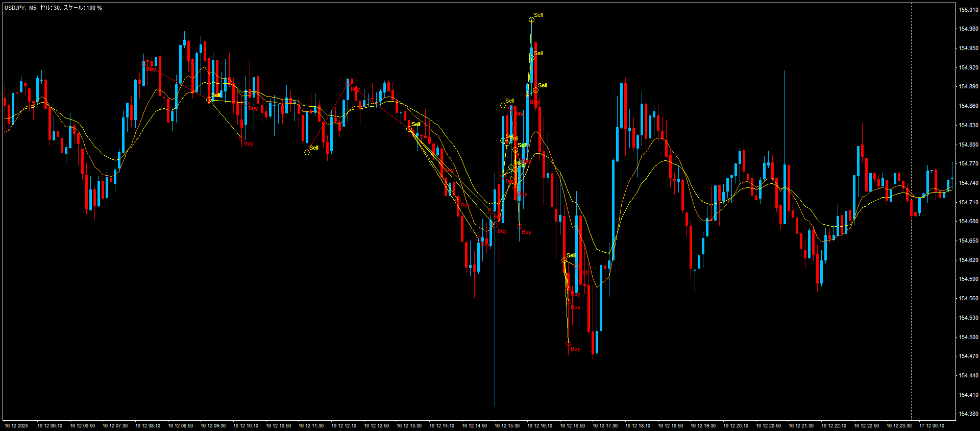The height and width of the screenshot is (431, 980).
Task: Select the Buy marker circle under the 09:30–10:10 dip
Action: tap(241, 138)
